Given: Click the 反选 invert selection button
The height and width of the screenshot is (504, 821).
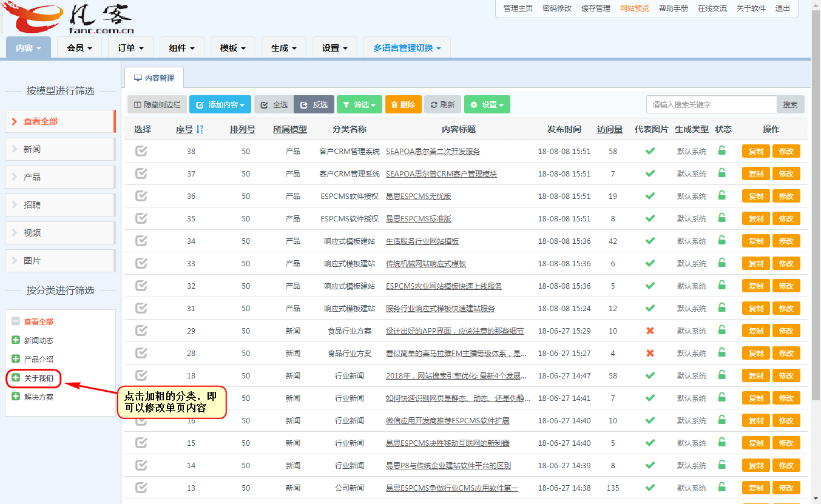Looking at the screenshot, I should pyautogui.click(x=314, y=104).
